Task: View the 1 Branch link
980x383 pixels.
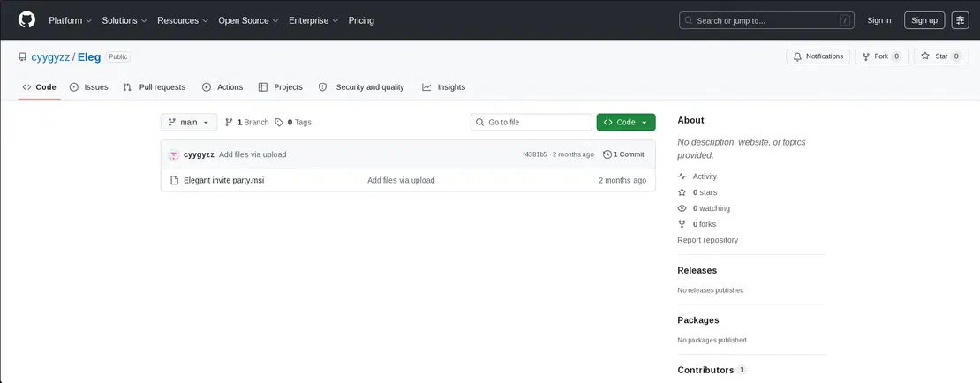Action: [x=247, y=123]
